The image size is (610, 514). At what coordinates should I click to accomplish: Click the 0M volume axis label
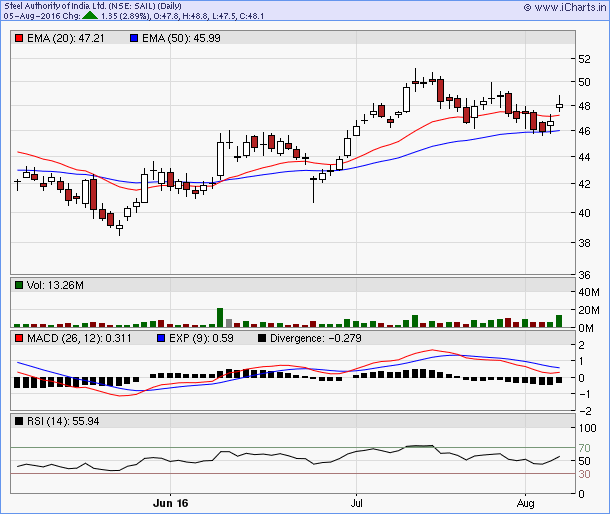point(586,328)
